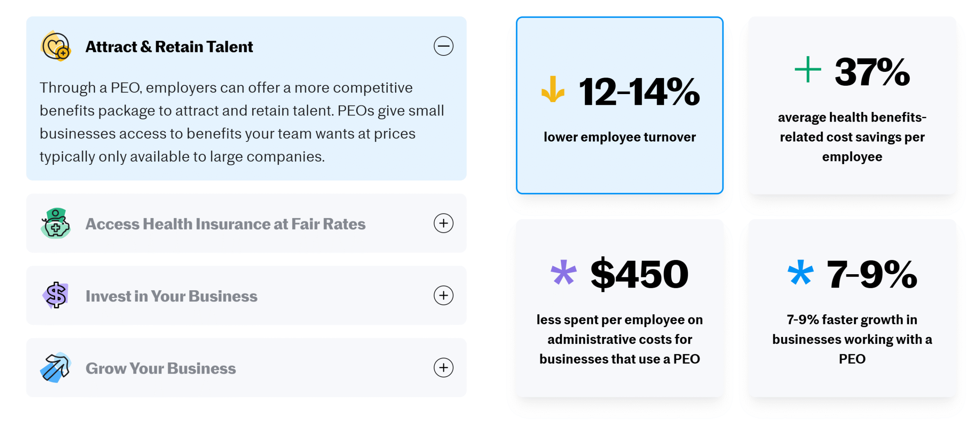Screen dimensions: 980x423
Task: Click Access Health Insurance at Fair Rates title
Action: tap(225, 224)
